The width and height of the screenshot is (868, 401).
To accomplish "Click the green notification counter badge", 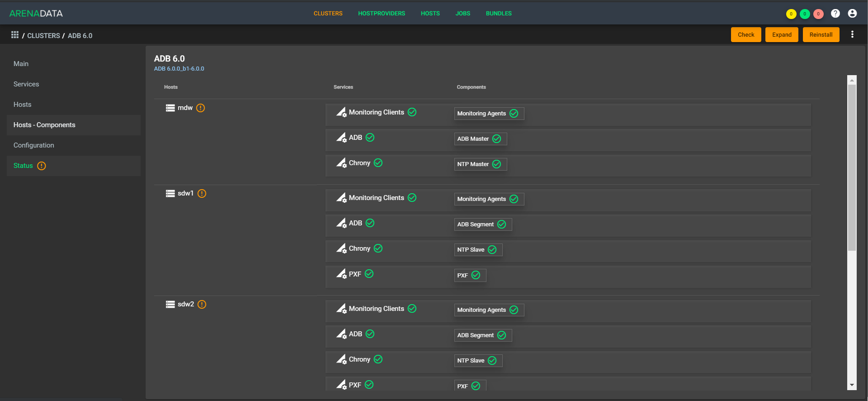I will click(x=805, y=14).
